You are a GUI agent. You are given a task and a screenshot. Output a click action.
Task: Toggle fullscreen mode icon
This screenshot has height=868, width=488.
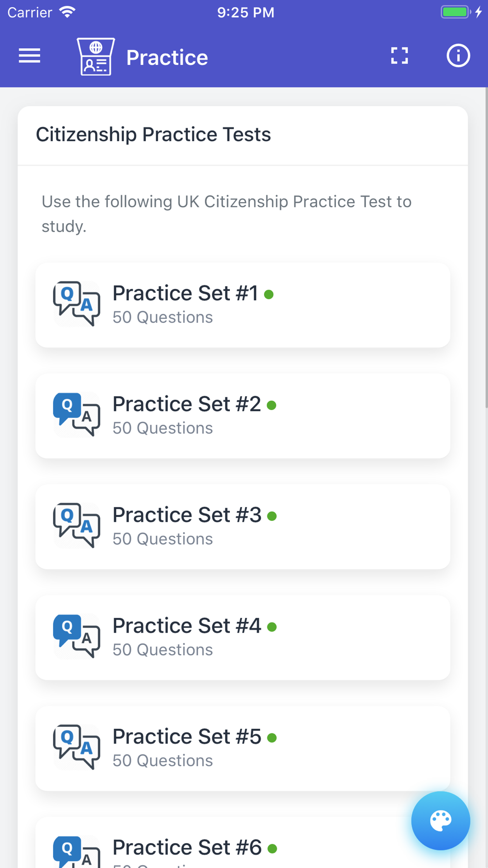click(399, 56)
